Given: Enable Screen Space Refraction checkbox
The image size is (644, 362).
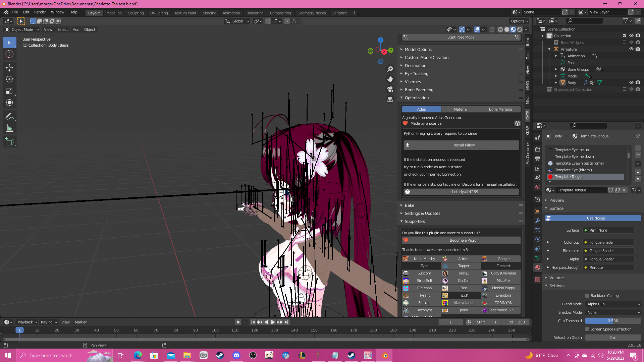Looking at the screenshot, I should tap(587, 329).
